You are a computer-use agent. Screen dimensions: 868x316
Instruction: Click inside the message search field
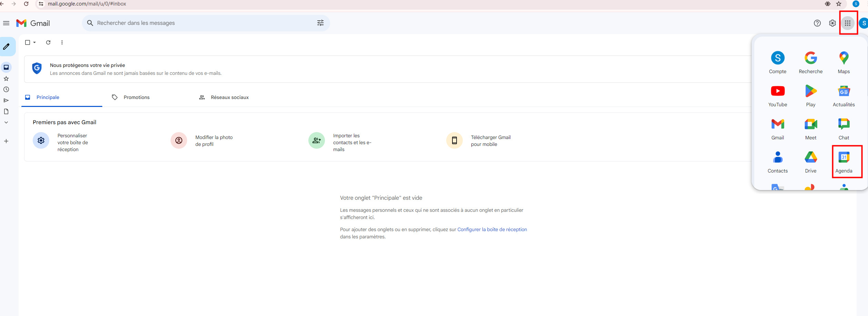point(203,23)
